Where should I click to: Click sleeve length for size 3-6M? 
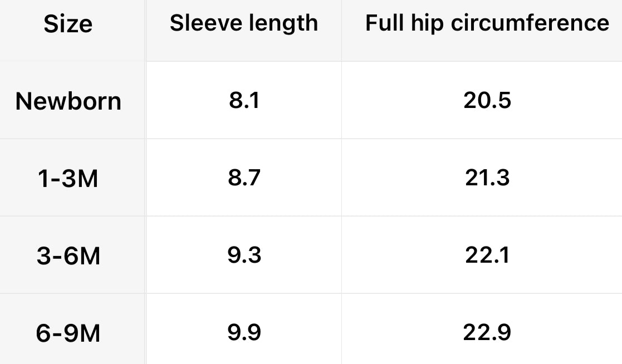tap(244, 255)
